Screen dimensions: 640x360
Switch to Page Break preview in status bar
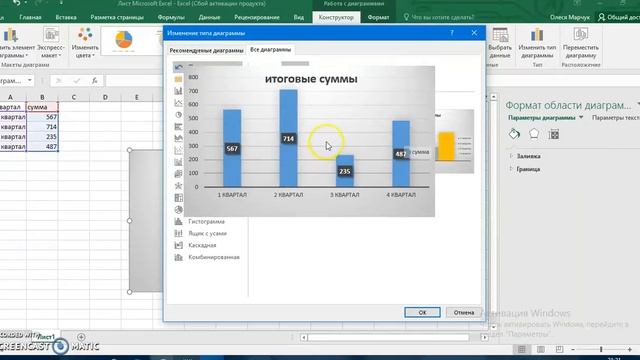(559, 349)
